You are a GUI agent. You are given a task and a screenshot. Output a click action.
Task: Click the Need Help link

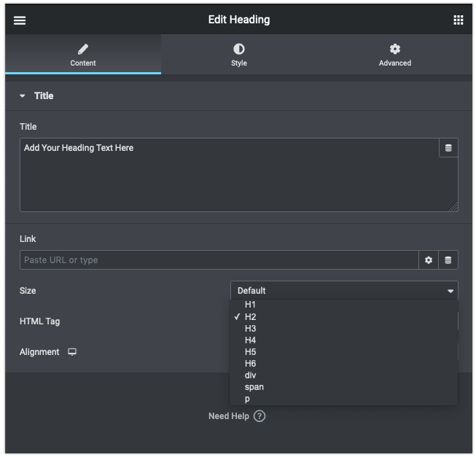[x=228, y=416]
